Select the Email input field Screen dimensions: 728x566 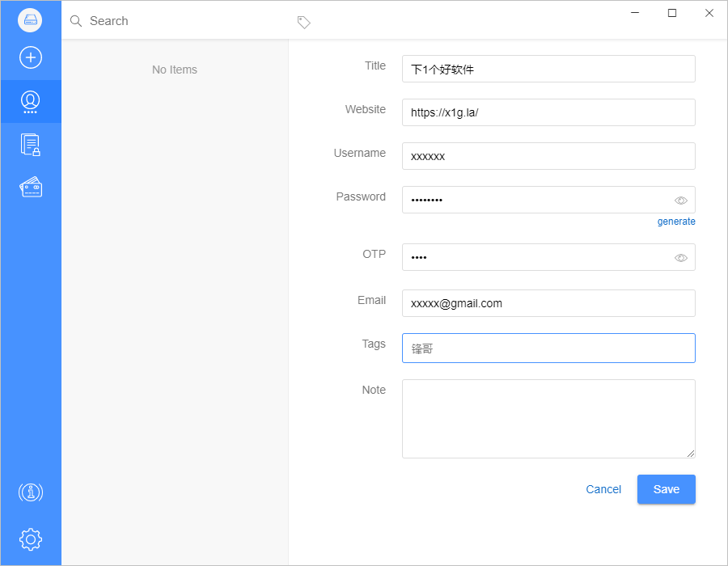[548, 303]
